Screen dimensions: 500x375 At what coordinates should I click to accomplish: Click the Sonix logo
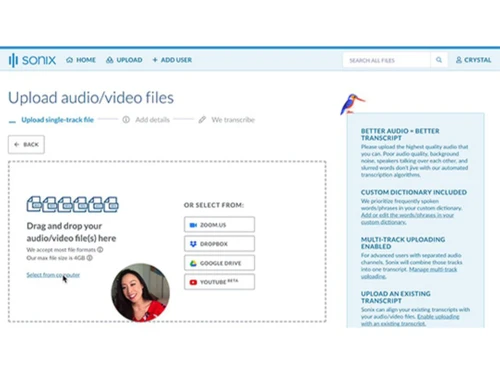32,60
